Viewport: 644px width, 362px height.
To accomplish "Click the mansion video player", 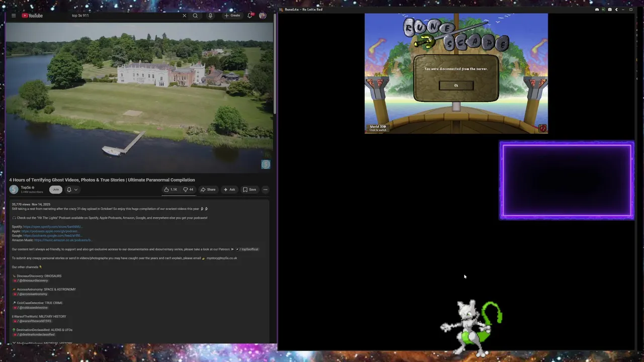I will click(139, 97).
